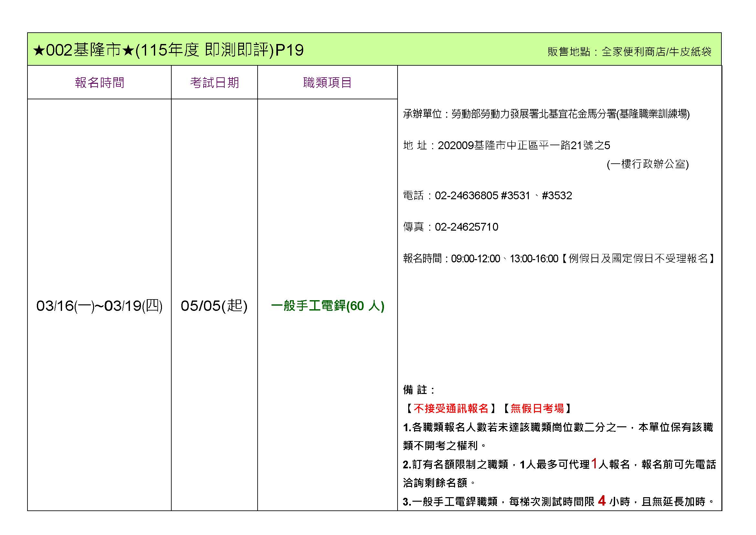This screenshot has height=535, width=756.
Task: Click the green 一般手工電銲(60人) text
Action: click(x=328, y=306)
